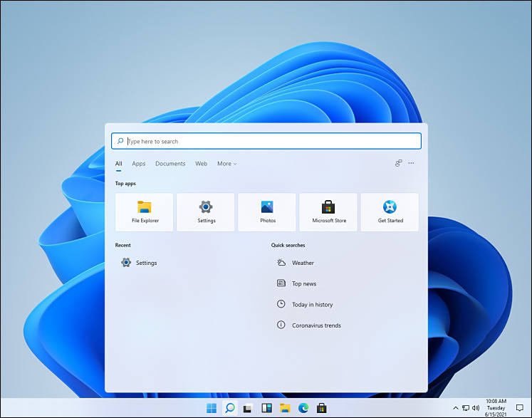Open Task View on taskbar
Image resolution: width=532 pixels, height=418 pixels.
coord(248,408)
